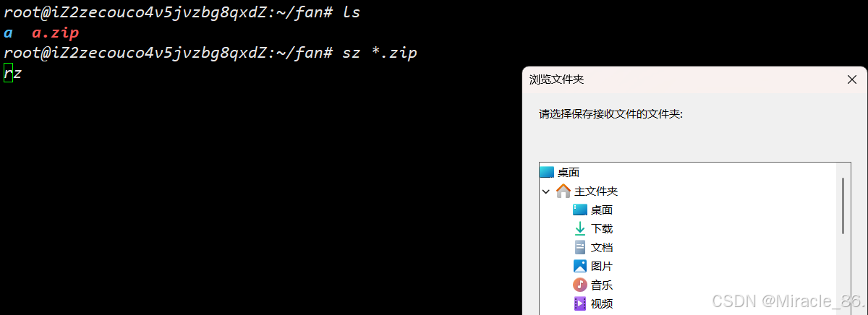Screen dimensions: 868x315
Task: Click the 下载 green download arrow icon
Action: pyautogui.click(x=580, y=228)
